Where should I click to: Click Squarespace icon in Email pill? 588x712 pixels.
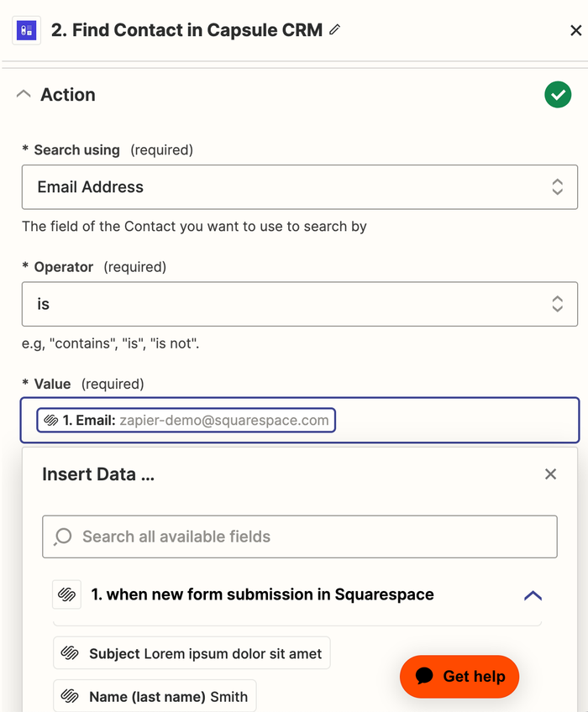50,420
